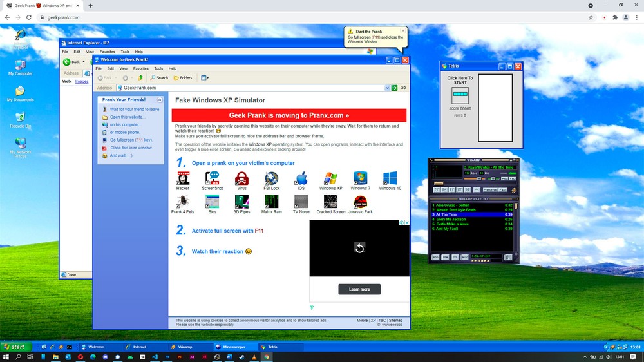Click the T&C footer link
Image resolution: width=644 pixels, height=362 pixels.
pyautogui.click(x=382, y=321)
